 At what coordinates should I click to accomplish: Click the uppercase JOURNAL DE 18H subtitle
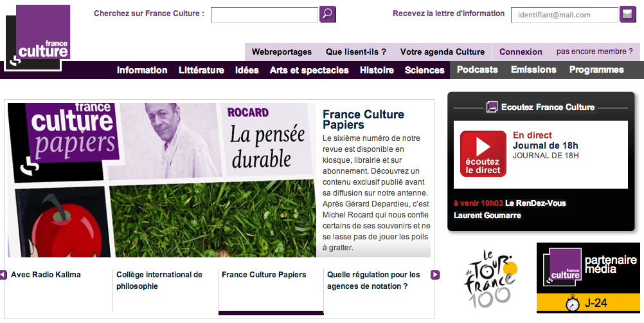click(x=546, y=156)
